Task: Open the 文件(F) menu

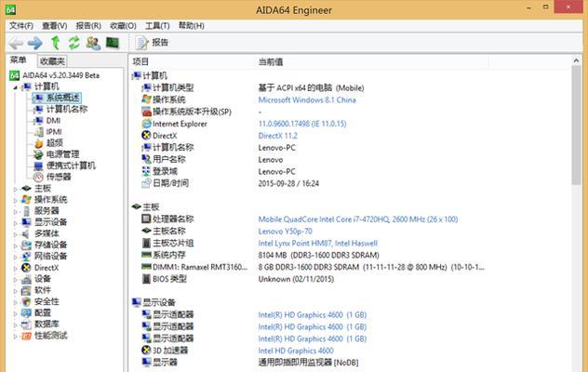Action: 21,25
